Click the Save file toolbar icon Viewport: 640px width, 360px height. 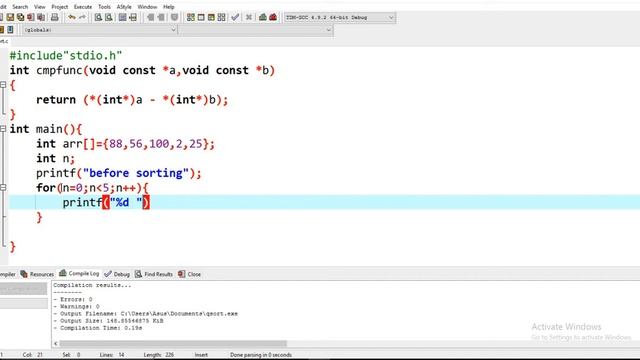point(10,17)
